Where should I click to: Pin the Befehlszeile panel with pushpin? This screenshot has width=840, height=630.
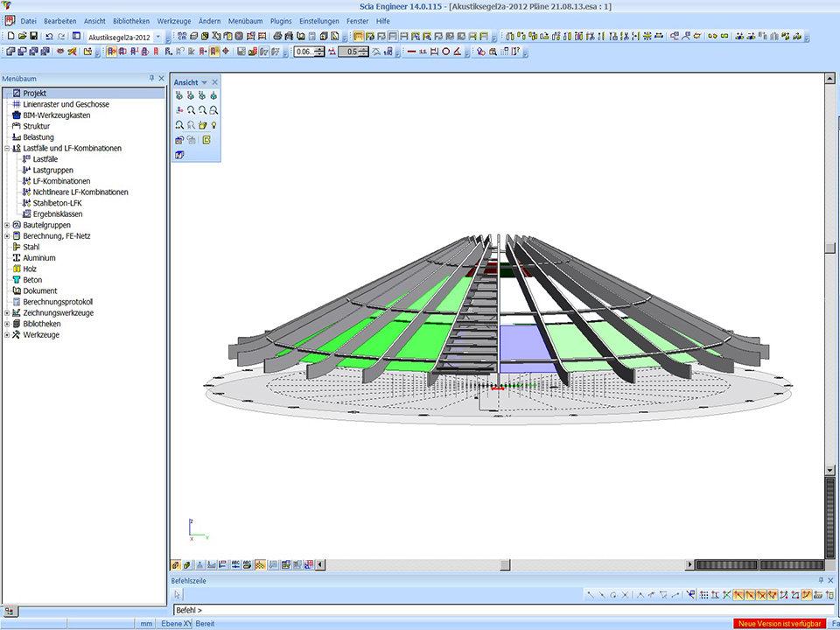[x=821, y=580]
